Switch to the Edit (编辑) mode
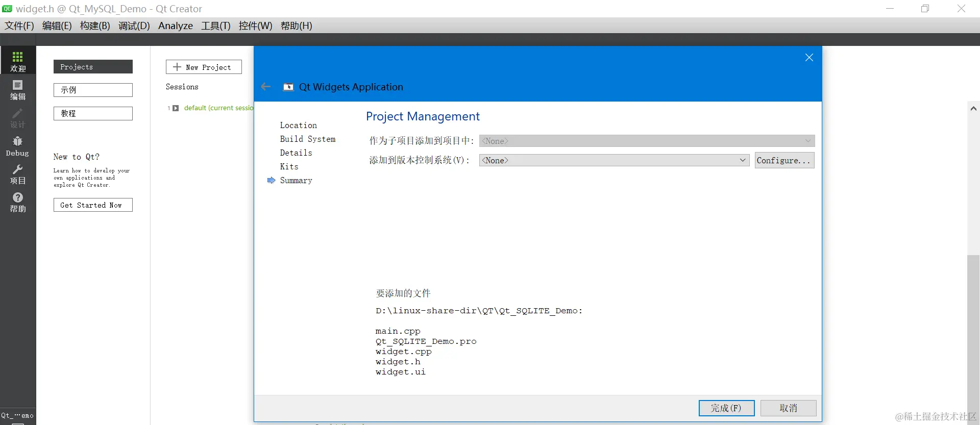Screen dimensions: 980x425 18,90
